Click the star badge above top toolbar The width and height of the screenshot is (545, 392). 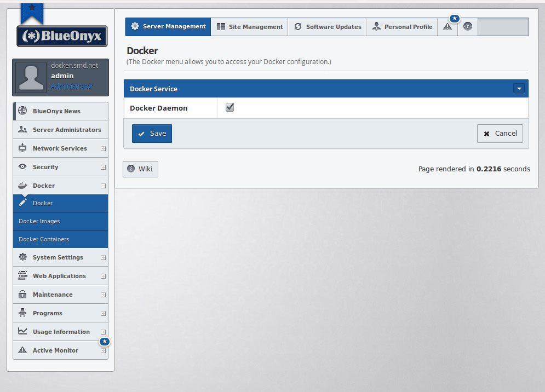(x=455, y=18)
